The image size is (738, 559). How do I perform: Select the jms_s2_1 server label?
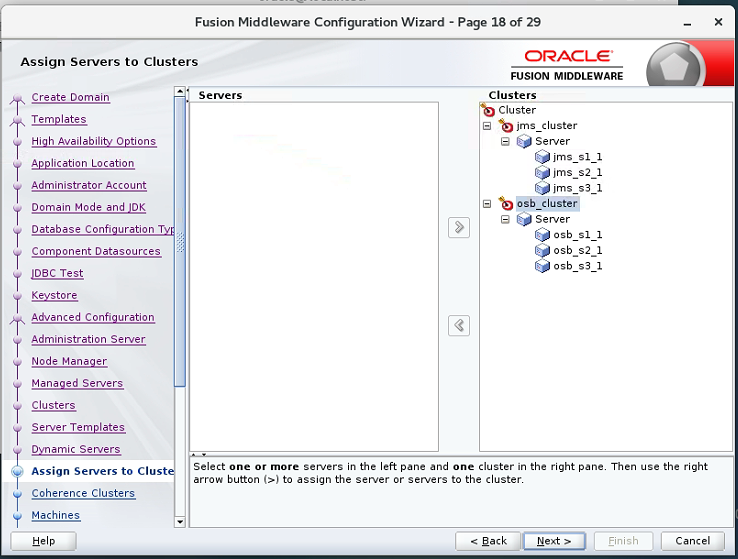(578, 172)
